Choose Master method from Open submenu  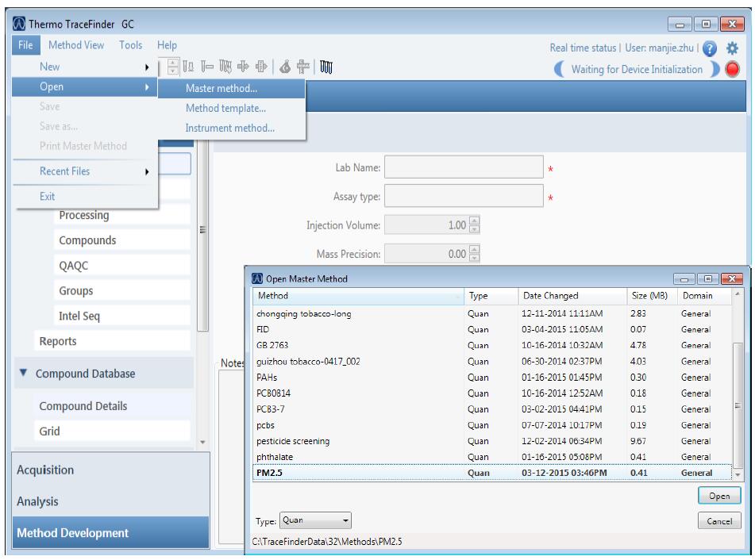221,88
